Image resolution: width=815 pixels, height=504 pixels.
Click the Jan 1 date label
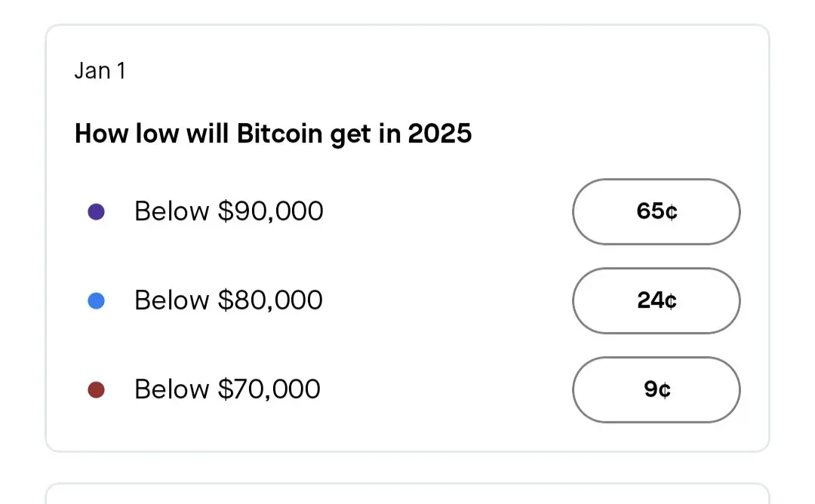click(x=100, y=72)
